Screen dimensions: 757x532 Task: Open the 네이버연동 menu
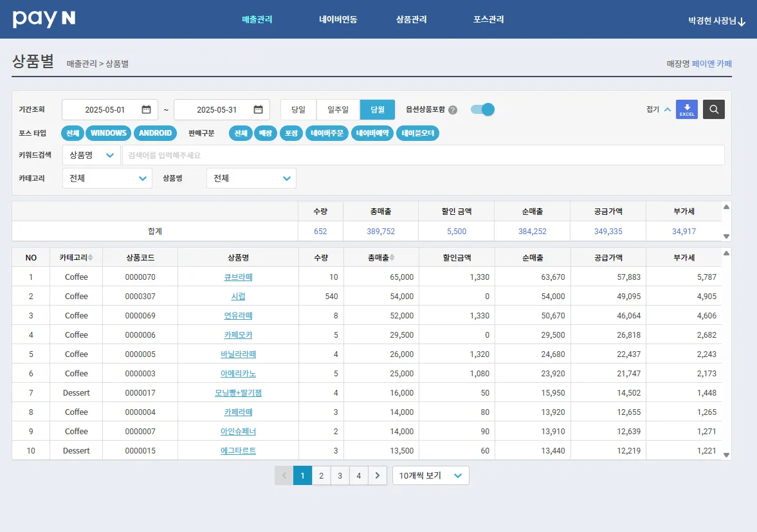(338, 19)
